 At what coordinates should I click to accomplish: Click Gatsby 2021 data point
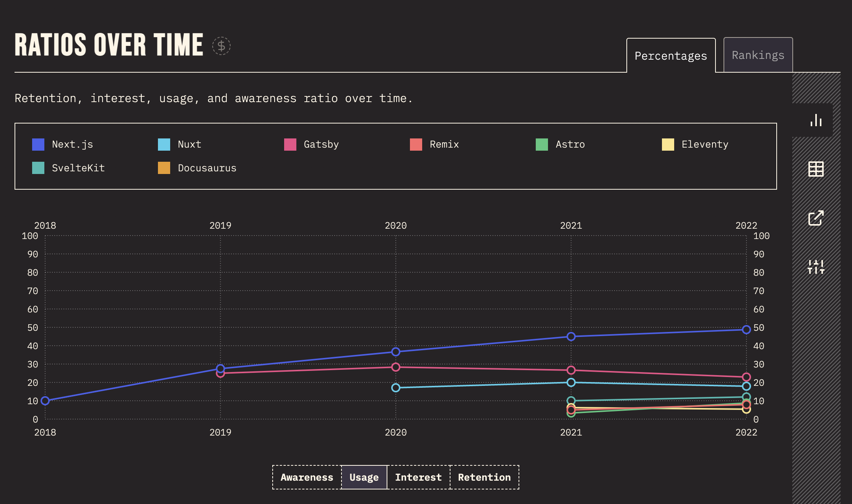[x=571, y=370]
